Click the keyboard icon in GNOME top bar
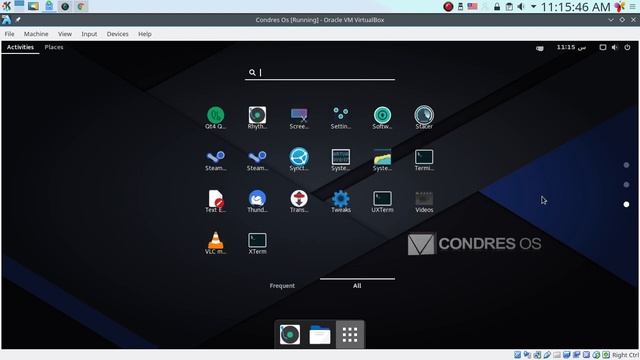This screenshot has width=640, height=360. [540, 48]
